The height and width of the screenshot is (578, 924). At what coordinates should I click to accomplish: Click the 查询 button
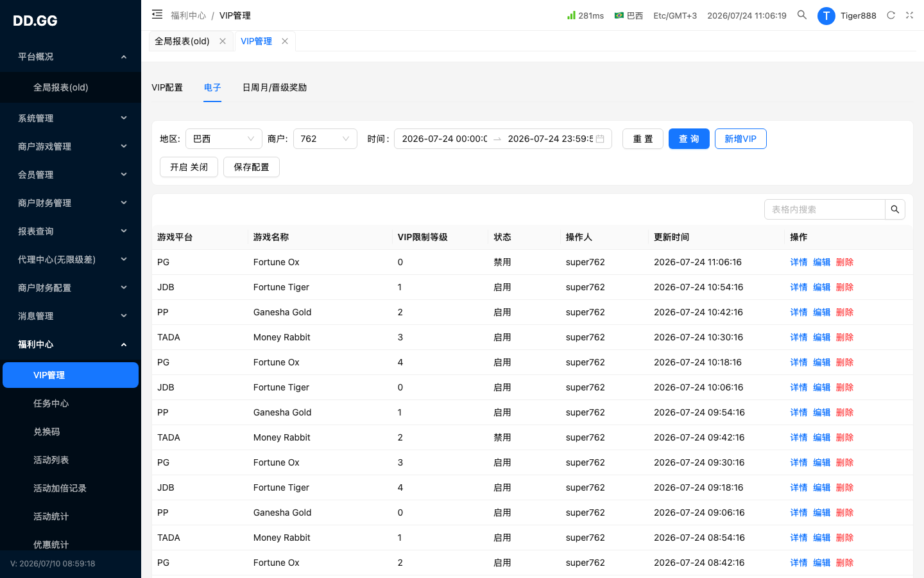pos(689,139)
